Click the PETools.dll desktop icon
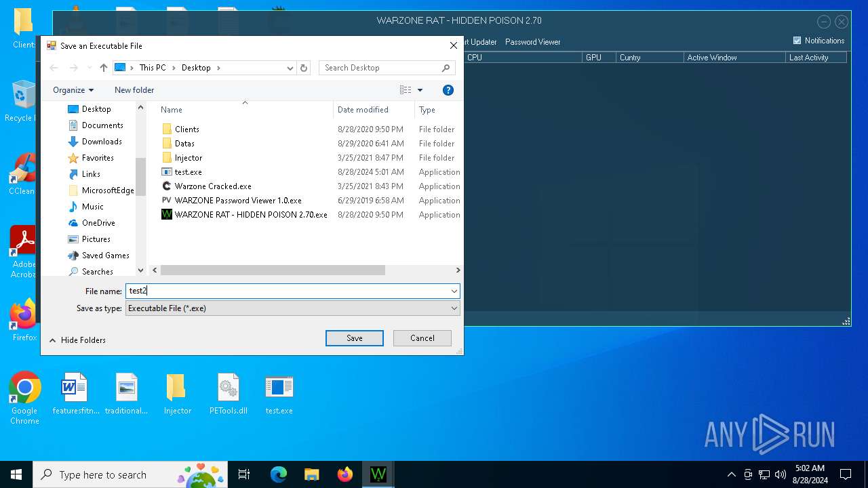The width and height of the screenshot is (868, 488). pyautogui.click(x=228, y=394)
